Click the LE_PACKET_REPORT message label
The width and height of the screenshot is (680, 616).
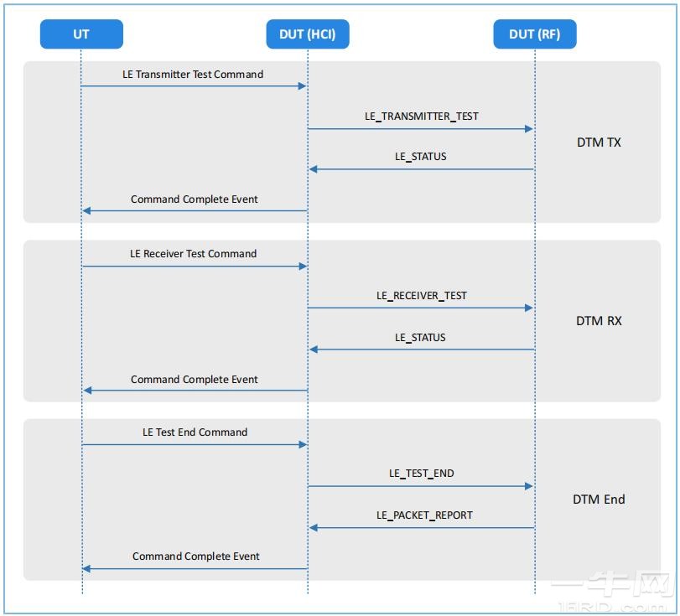(x=424, y=515)
